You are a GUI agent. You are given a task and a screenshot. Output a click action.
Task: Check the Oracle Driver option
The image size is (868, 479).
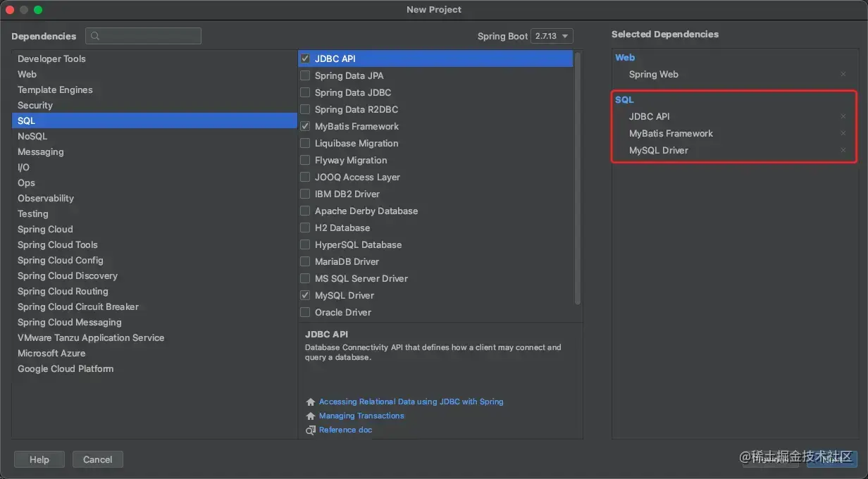point(305,312)
